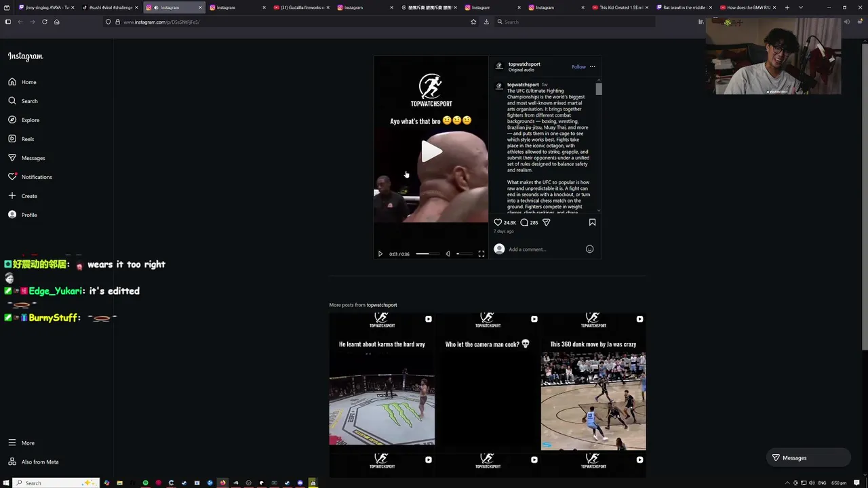Play the video with the large center button
The height and width of the screenshot is (488, 868).
click(x=431, y=152)
